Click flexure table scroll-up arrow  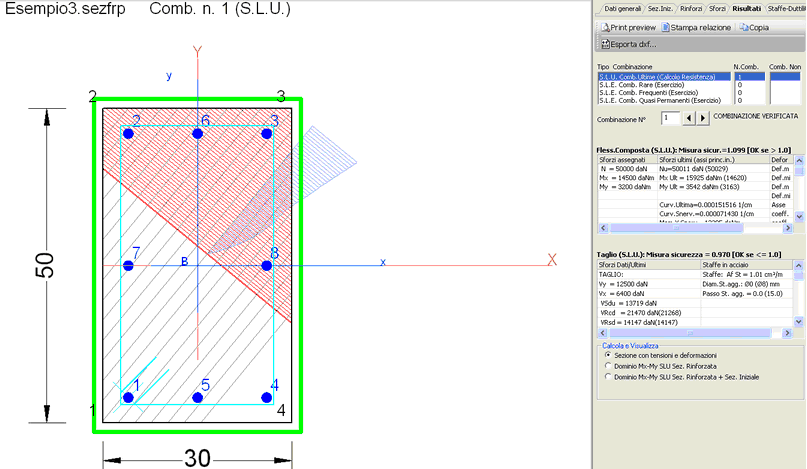tap(799, 160)
